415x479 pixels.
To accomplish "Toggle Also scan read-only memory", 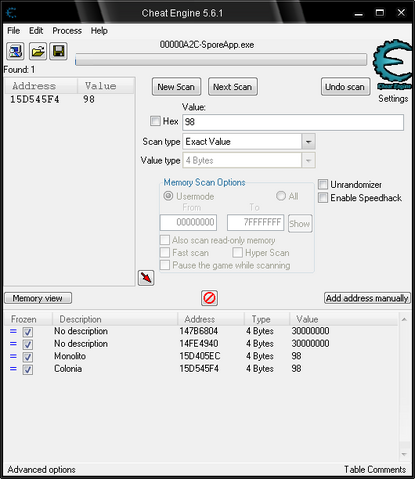I will click(165, 240).
